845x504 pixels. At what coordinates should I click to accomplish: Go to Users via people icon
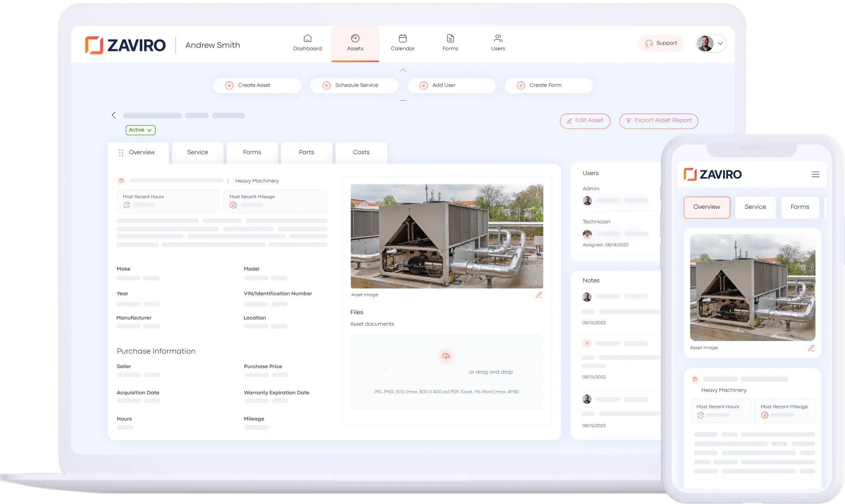498,39
